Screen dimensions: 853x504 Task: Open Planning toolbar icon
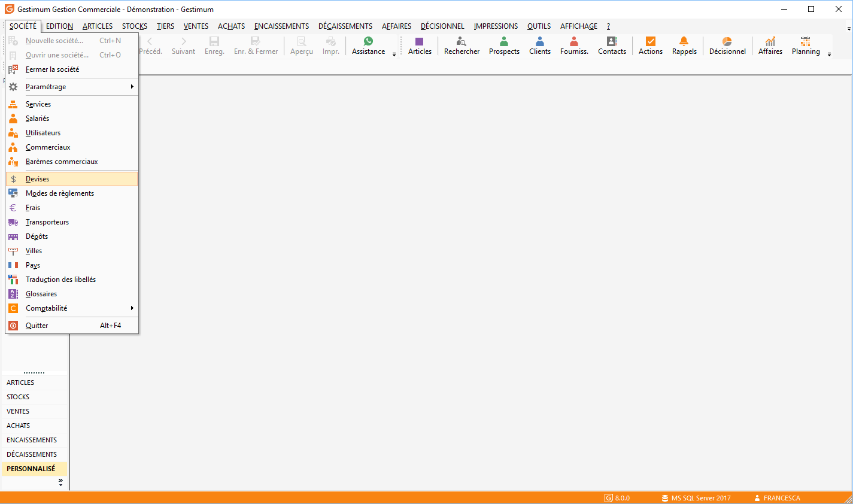point(806,46)
